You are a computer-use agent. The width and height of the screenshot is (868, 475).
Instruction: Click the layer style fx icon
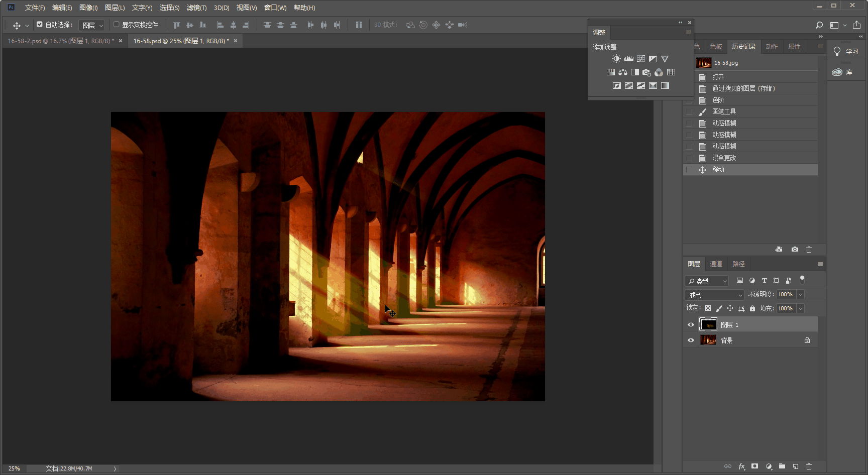pos(741,466)
